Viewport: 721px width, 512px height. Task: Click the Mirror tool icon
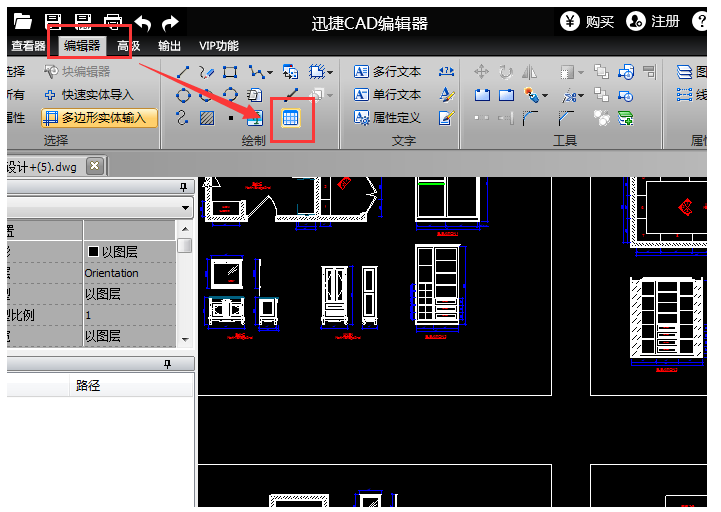pos(529,72)
